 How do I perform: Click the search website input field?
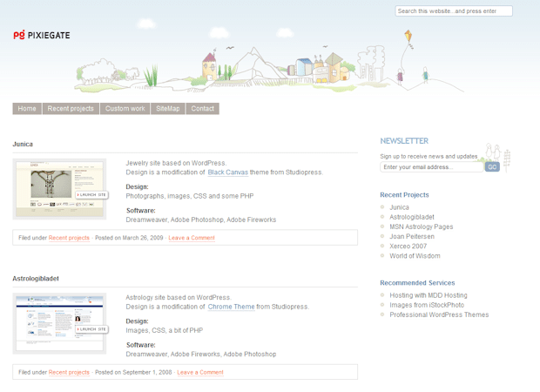(x=453, y=11)
